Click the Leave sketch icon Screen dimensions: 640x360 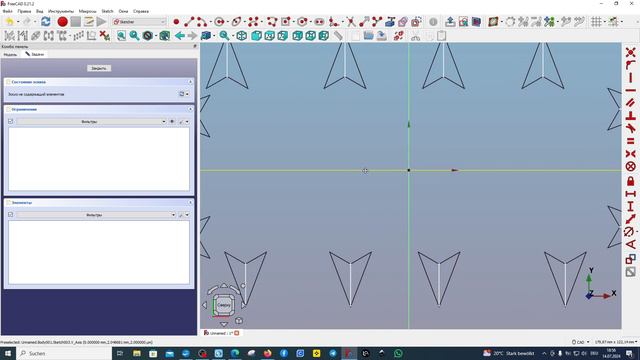450,22
